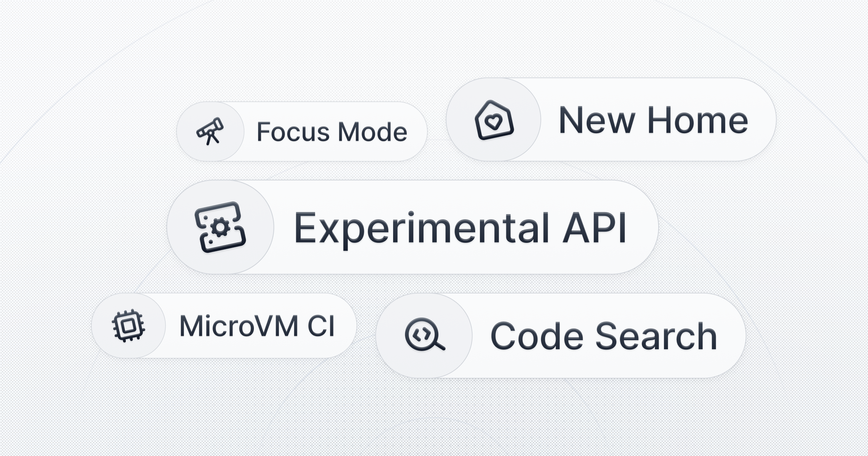The image size is (868, 456).
Task: Open the Focus Mode pill
Action: [302, 131]
